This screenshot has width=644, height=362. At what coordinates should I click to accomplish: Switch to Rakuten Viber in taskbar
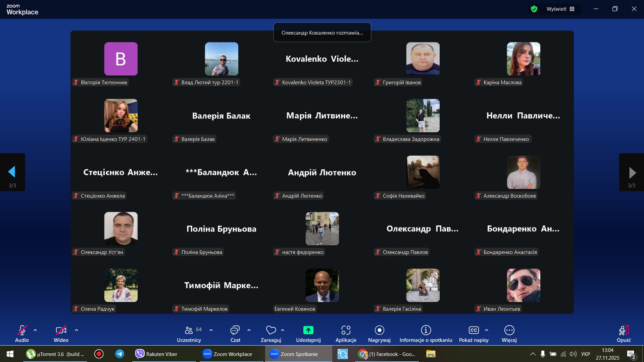click(x=157, y=354)
